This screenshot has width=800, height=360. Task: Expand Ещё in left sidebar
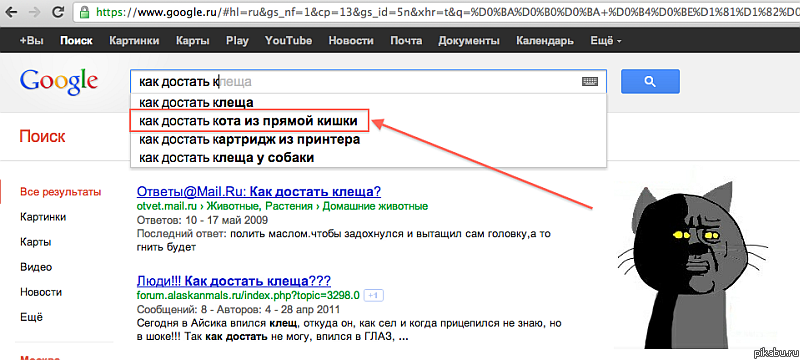coord(32,317)
